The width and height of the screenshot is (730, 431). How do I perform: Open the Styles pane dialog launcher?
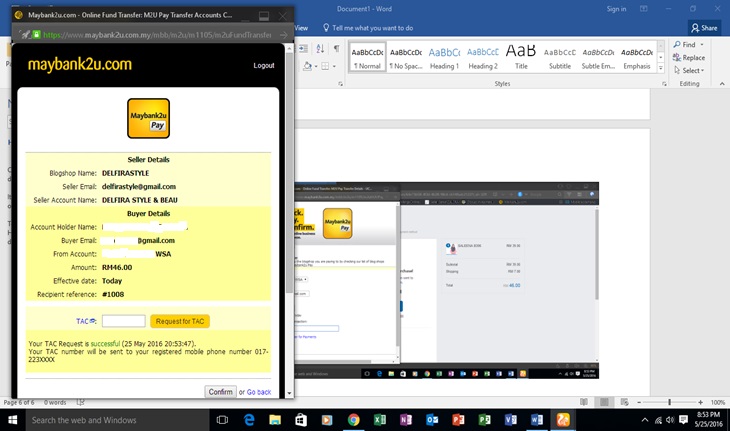click(664, 84)
